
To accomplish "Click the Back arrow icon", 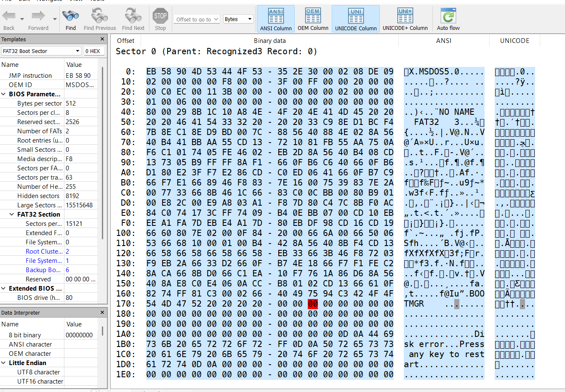I will 9,16.
